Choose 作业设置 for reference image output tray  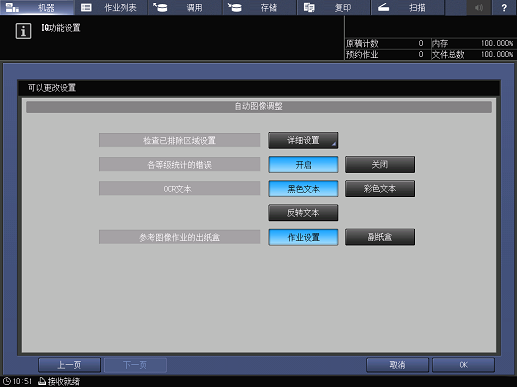coord(303,237)
